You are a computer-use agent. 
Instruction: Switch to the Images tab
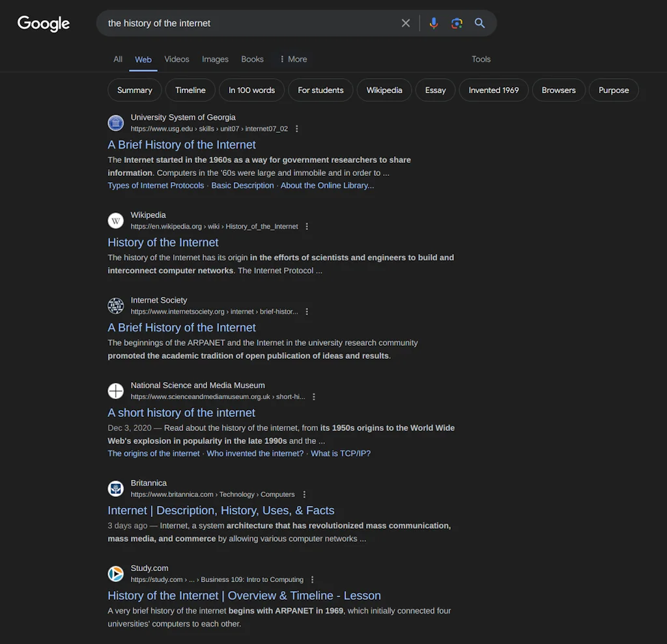(215, 59)
